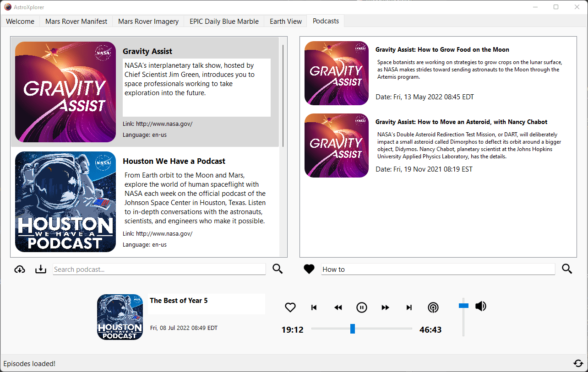Viewport: 588px width, 372px height.
Task: Rewind the current episode
Action: pyautogui.click(x=338, y=307)
